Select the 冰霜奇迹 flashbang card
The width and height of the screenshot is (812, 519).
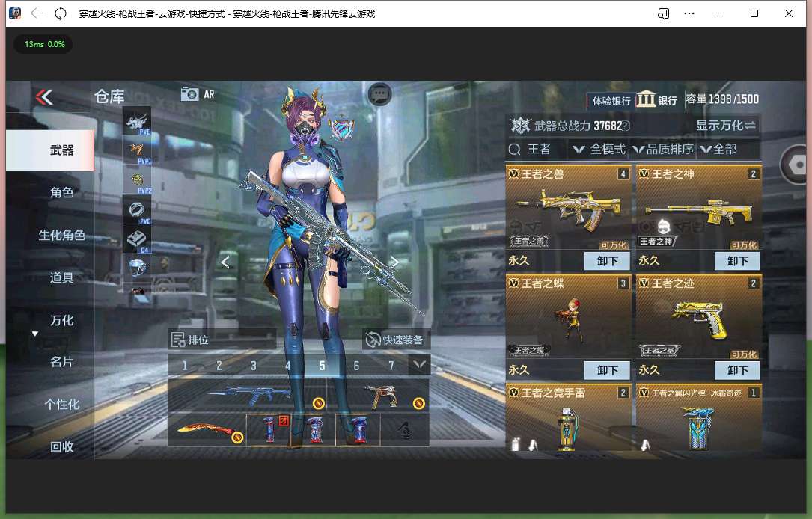pyautogui.click(x=698, y=418)
